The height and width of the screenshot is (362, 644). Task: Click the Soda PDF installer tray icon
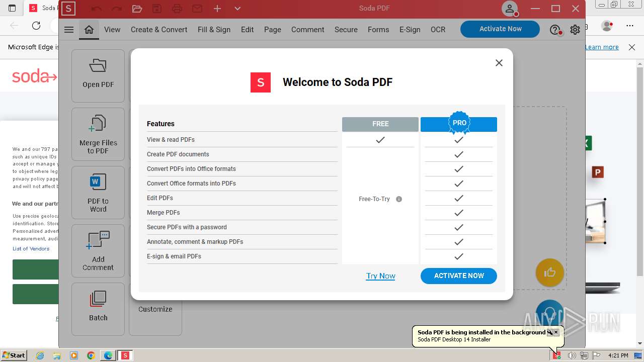point(556,355)
